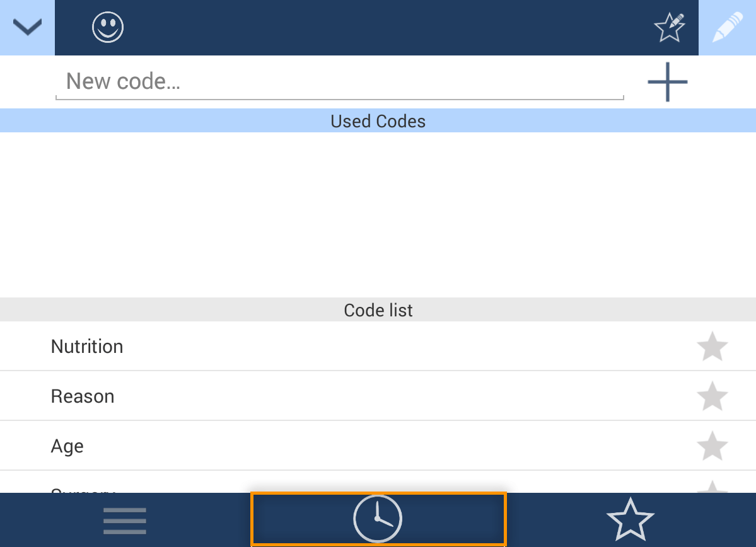Choose the Reason code
The height and width of the screenshot is (547, 756).
(x=378, y=396)
